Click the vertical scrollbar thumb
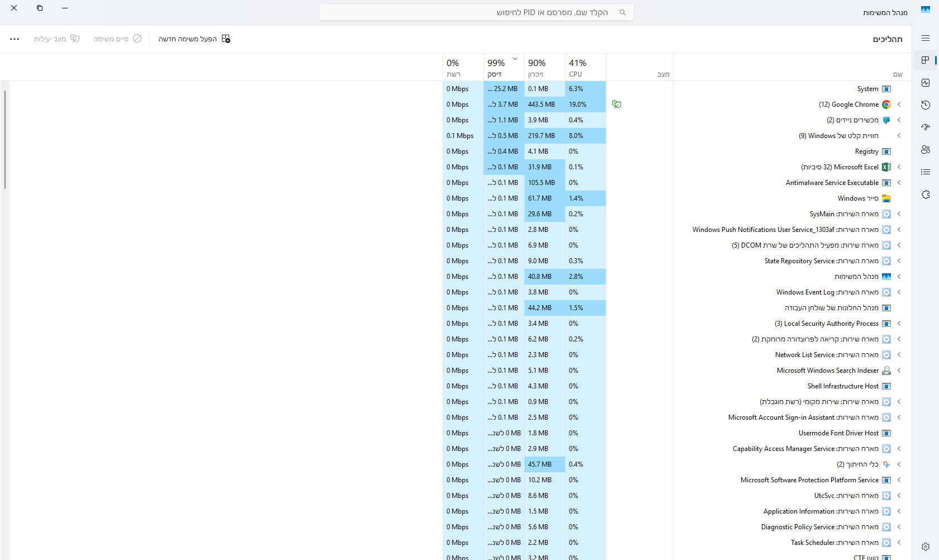The width and height of the screenshot is (939, 560). [x=5, y=140]
